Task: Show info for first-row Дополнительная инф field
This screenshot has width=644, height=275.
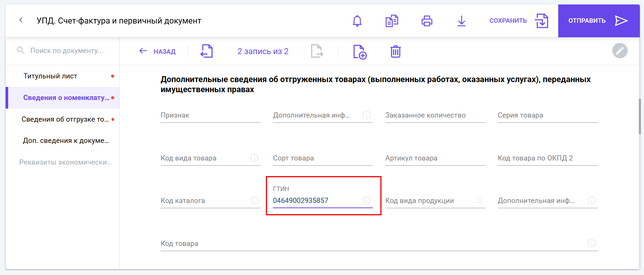Action: pyautogui.click(x=367, y=115)
